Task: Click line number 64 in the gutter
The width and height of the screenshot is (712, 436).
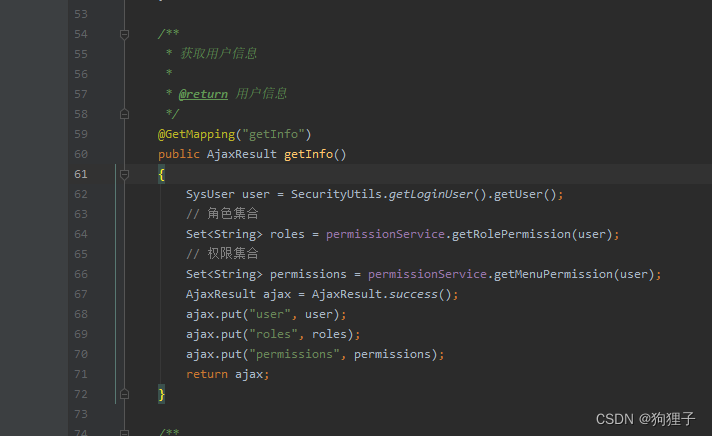Action: [81, 234]
